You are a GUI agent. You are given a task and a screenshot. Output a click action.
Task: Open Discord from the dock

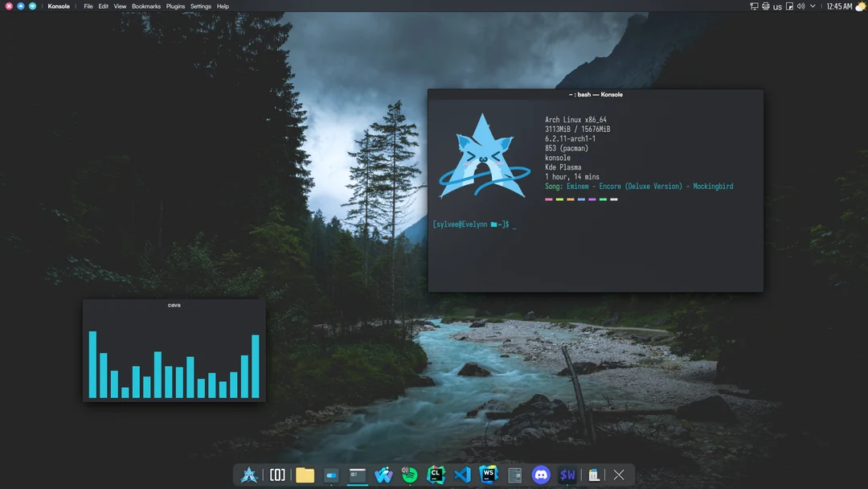(541, 475)
